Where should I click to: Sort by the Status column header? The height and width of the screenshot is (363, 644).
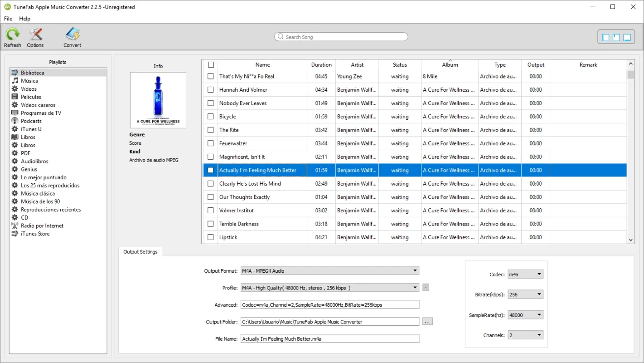400,65
